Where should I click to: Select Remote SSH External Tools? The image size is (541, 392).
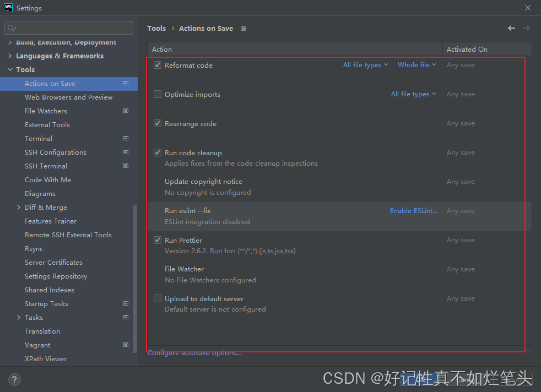[69, 235]
